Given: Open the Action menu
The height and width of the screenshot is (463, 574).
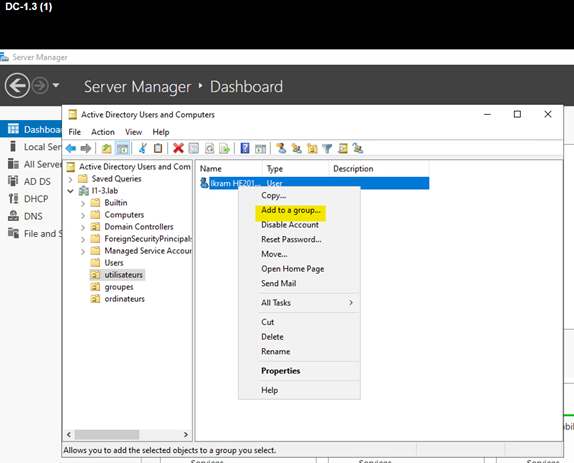Looking at the screenshot, I should (x=103, y=132).
